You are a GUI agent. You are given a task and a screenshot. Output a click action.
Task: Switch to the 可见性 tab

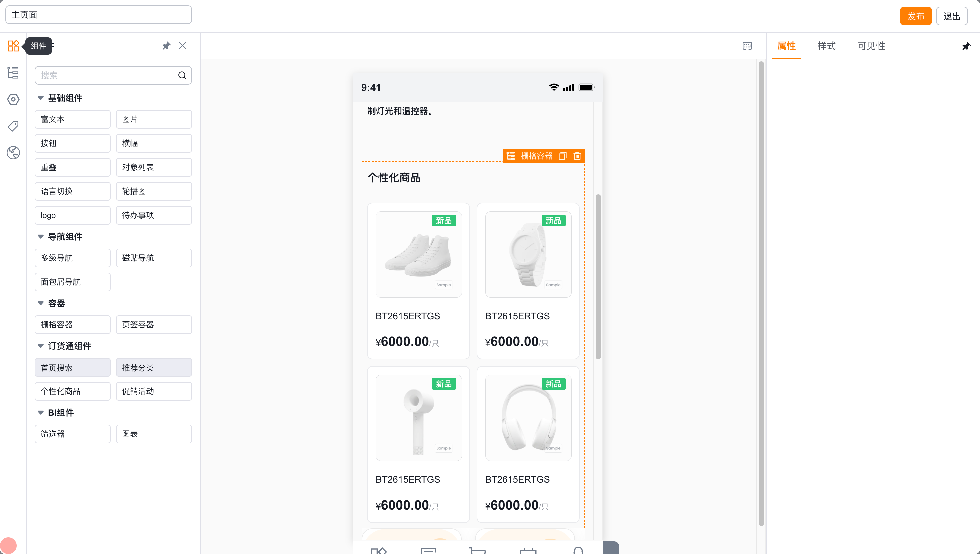[x=871, y=46]
